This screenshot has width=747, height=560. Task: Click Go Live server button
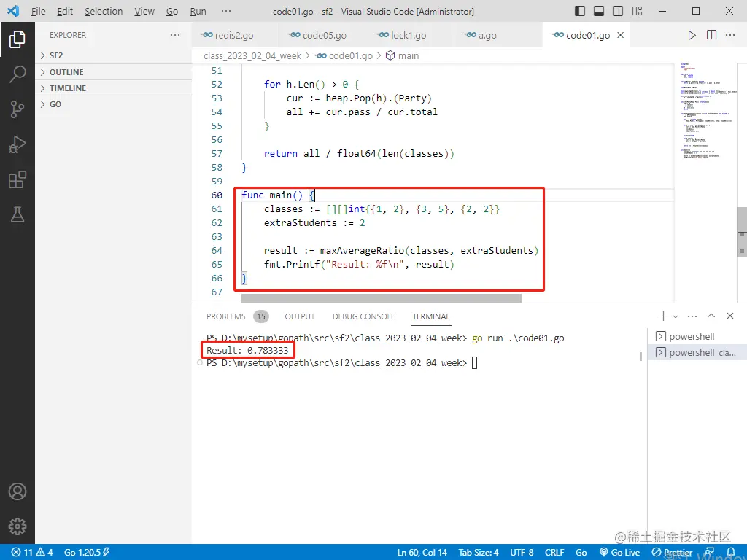pos(620,553)
